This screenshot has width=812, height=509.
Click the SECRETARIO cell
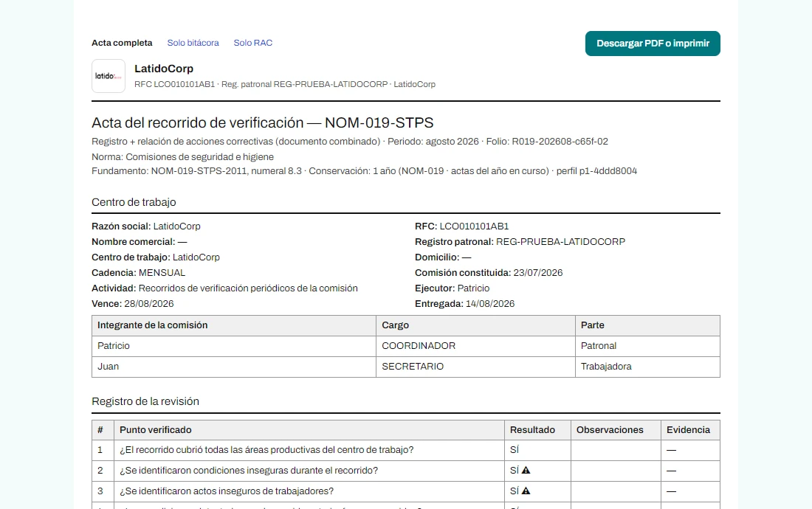[475, 367]
